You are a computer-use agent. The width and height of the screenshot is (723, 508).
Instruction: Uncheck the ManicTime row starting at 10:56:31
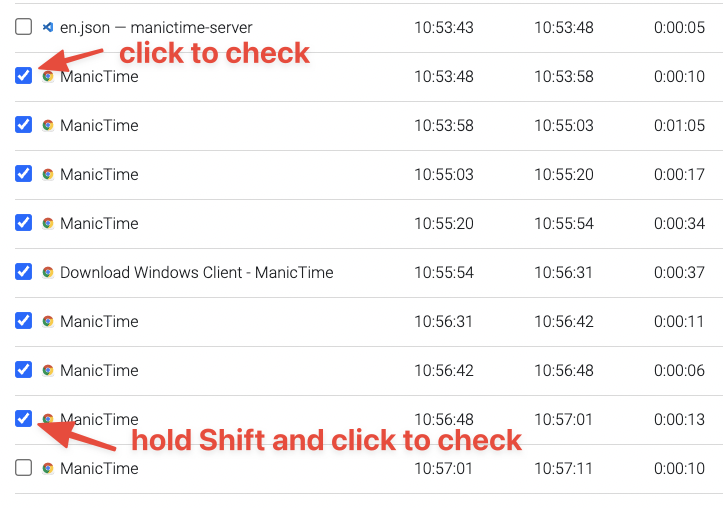coord(24,320)
